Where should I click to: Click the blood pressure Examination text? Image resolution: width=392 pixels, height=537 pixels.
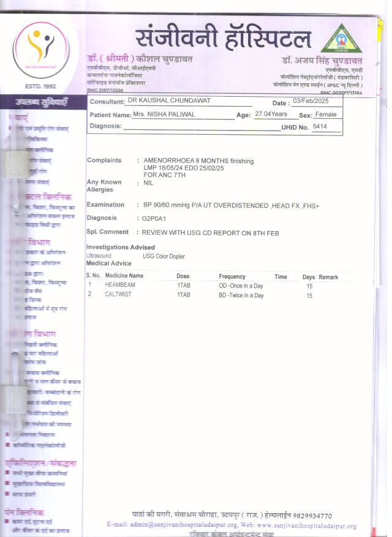point(227,205)
